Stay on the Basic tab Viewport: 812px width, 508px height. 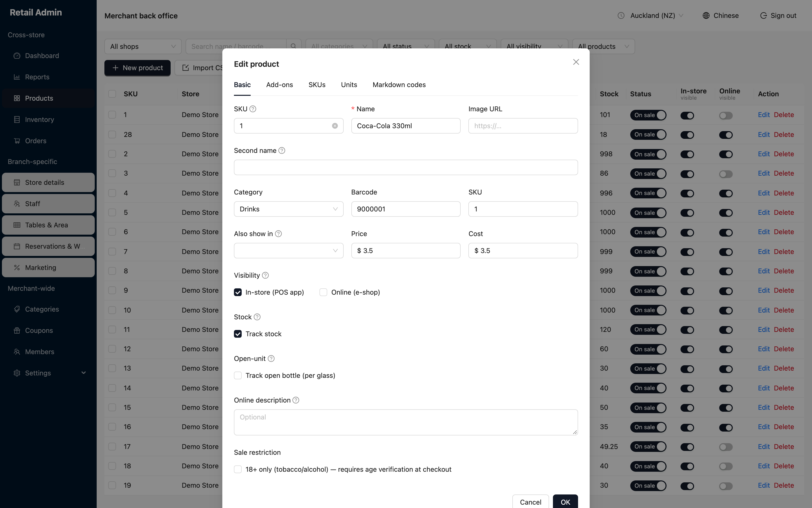point(242,85)
